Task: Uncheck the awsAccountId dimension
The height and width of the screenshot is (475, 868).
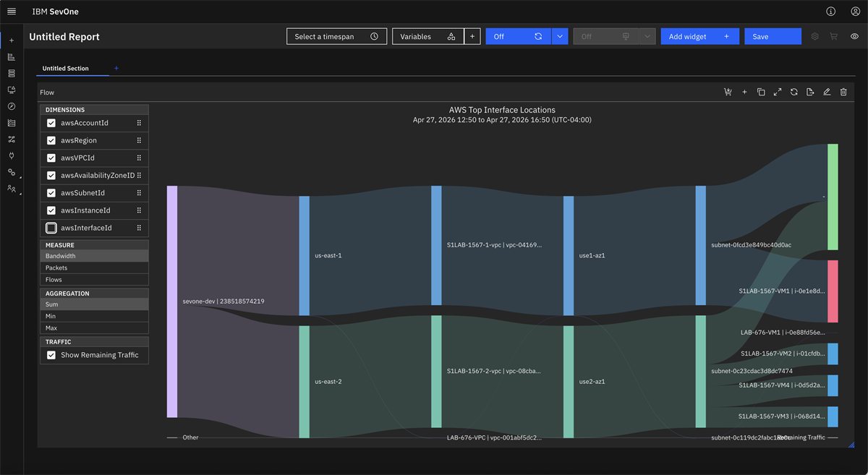Action: pyautogui.click(x=51, y=123)
